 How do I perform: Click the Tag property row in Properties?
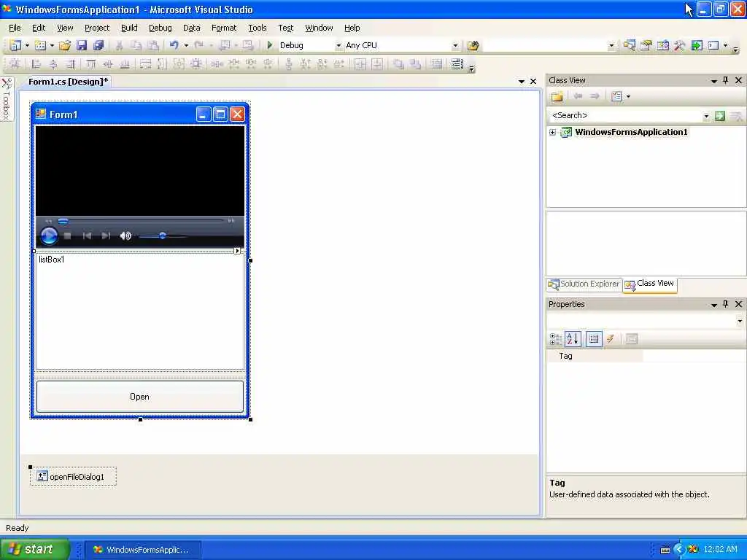(x=646, y=356)
